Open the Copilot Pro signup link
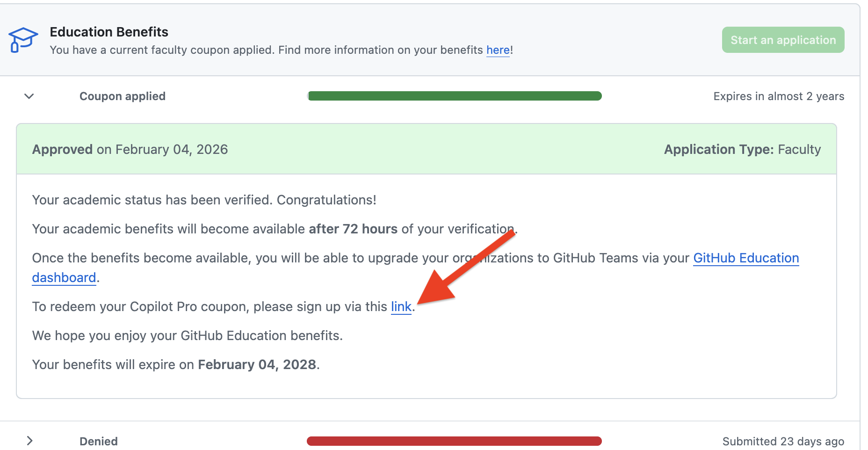868x450 pixels. (401, 306)
